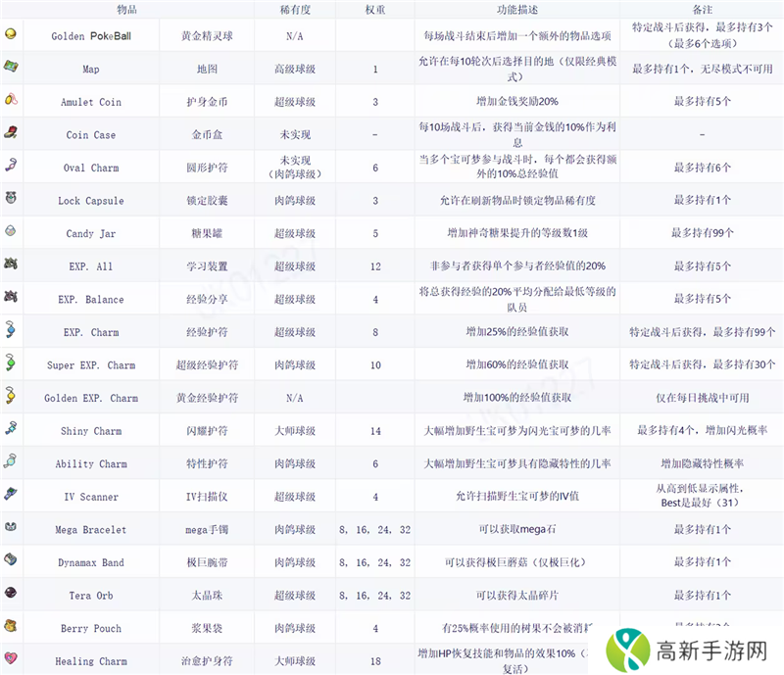The image size is (784, 675).
Task: Click the Candy Jar icon
Action: tap(11, 232)
